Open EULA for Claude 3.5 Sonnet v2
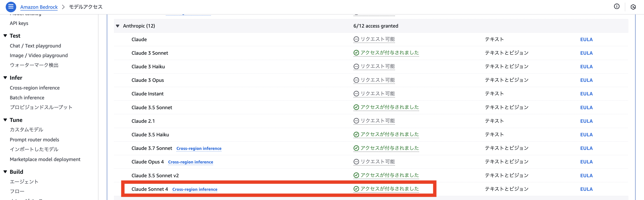The height and width of the screenshot is (200, 644). pos(586,175)
